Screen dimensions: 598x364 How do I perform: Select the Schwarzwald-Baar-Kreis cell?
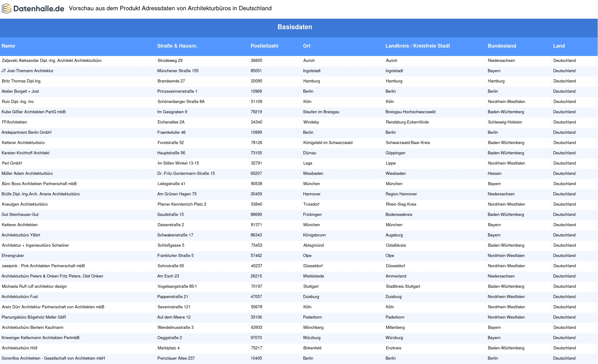pos(408,143)
